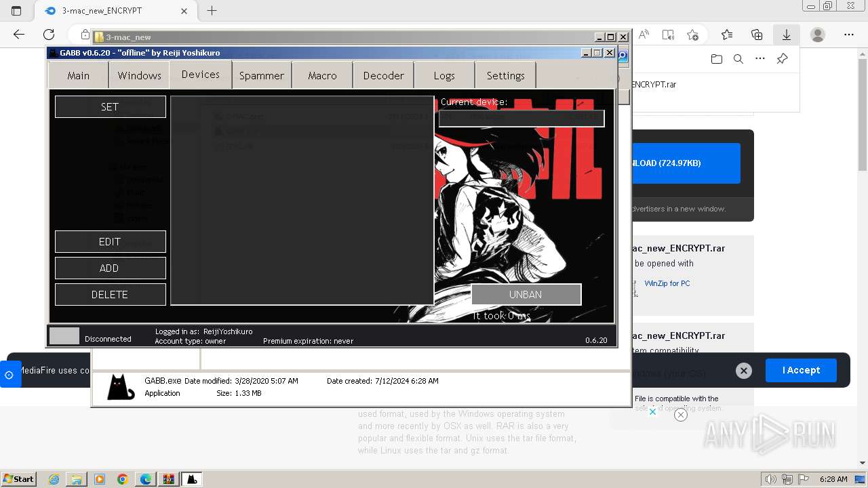
Task: Click Edge back arrow button
Action: [19, 35]
